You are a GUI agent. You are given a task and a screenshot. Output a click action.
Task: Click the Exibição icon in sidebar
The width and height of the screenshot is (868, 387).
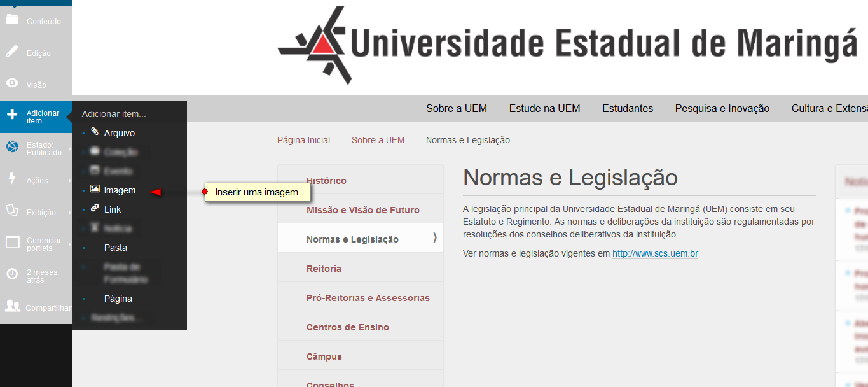pos(12,210)
